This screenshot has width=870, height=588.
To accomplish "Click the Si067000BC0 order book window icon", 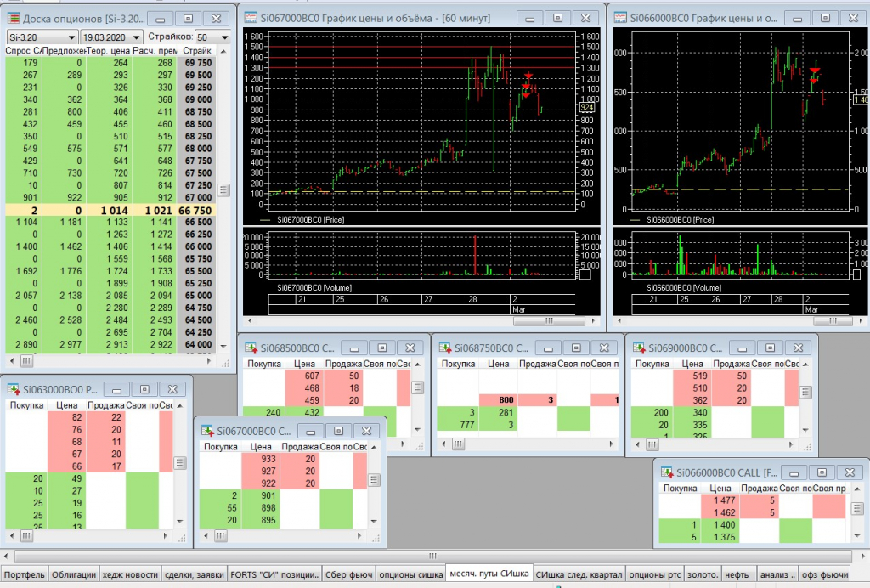I will click(207, 431).
